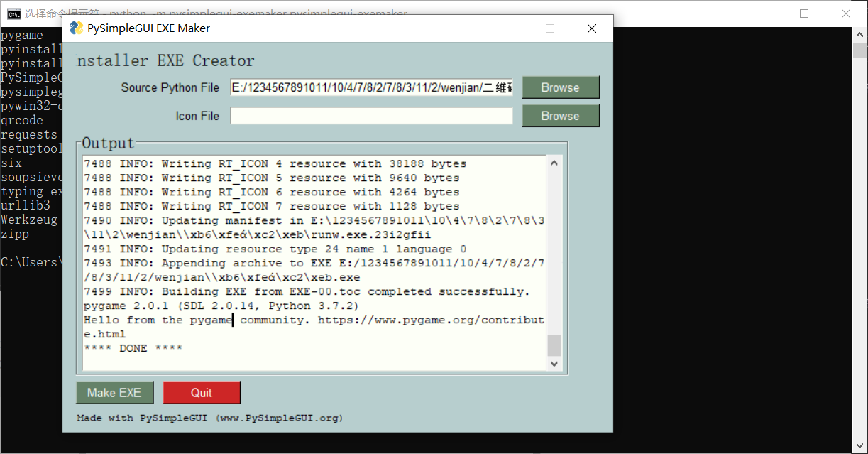Click 'Updating resource type 24' output line

coord(275,249)
